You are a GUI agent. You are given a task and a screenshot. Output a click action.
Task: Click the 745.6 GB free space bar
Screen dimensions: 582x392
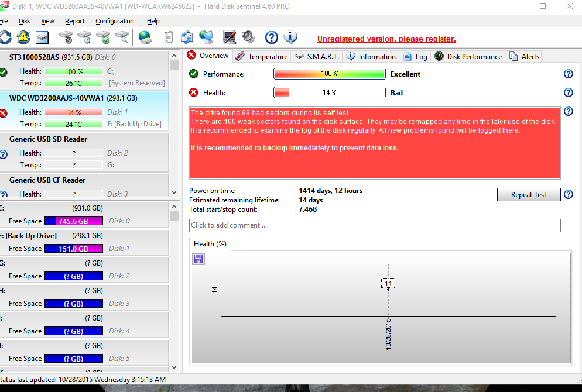[x=74, y=221]
